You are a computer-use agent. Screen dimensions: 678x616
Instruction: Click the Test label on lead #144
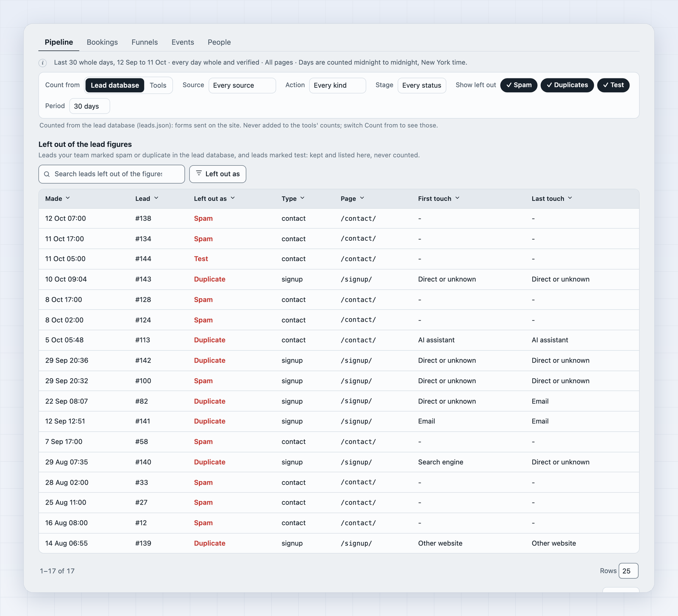pos(201,259)
